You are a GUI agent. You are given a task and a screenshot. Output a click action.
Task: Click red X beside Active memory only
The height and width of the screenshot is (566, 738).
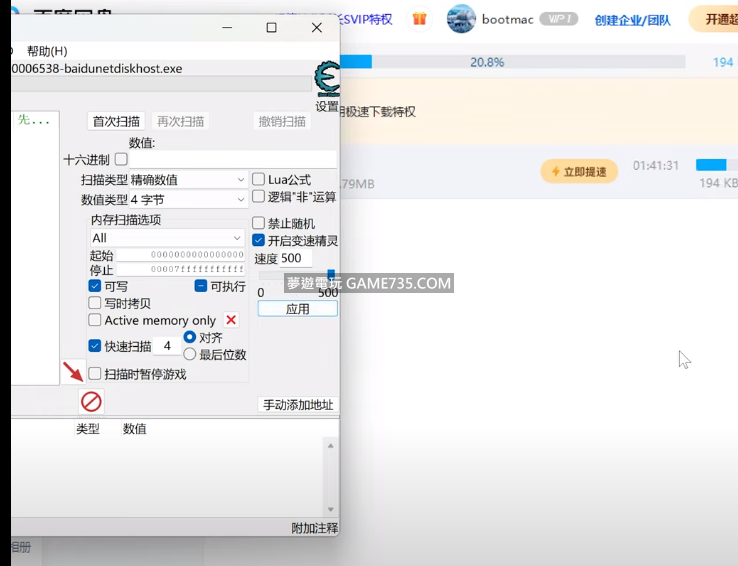click(x=231, y=320)
